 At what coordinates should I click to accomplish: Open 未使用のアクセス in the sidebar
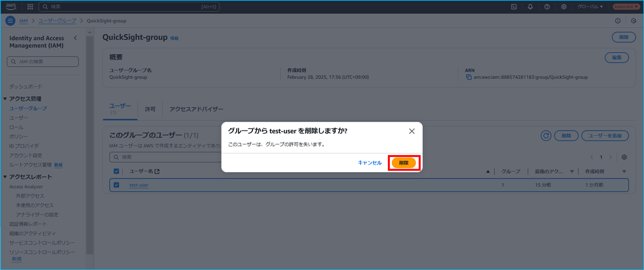35,205
